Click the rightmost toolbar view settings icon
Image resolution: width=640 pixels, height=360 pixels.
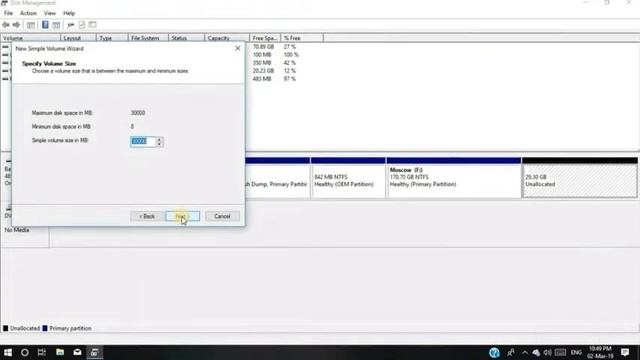click(x=93, y=25)
